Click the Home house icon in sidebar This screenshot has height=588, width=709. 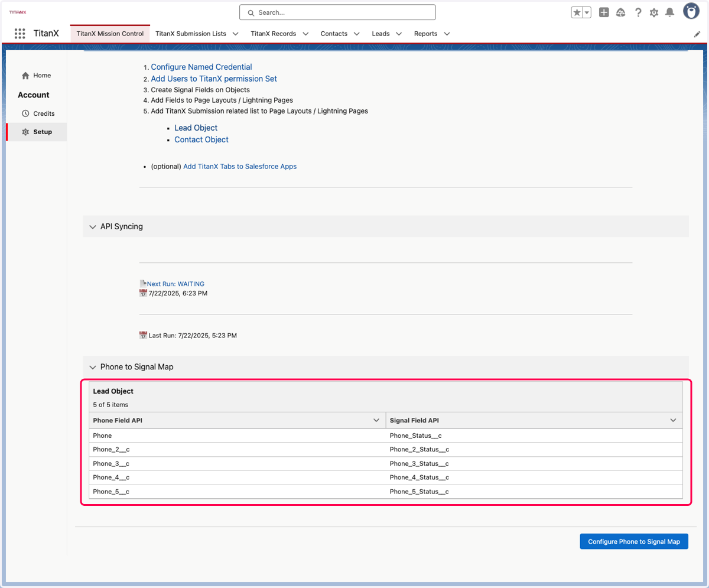[x=25, y=76]
